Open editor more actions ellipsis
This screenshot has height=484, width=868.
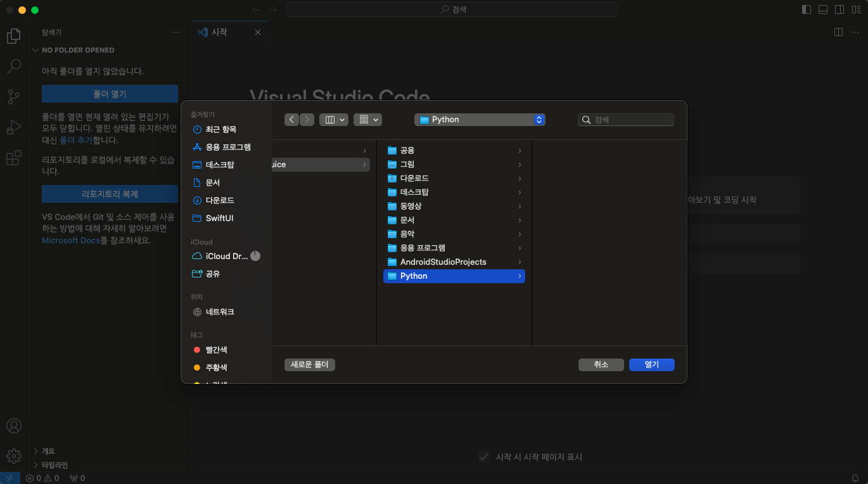pyautogui.click(x=855, y=32)
